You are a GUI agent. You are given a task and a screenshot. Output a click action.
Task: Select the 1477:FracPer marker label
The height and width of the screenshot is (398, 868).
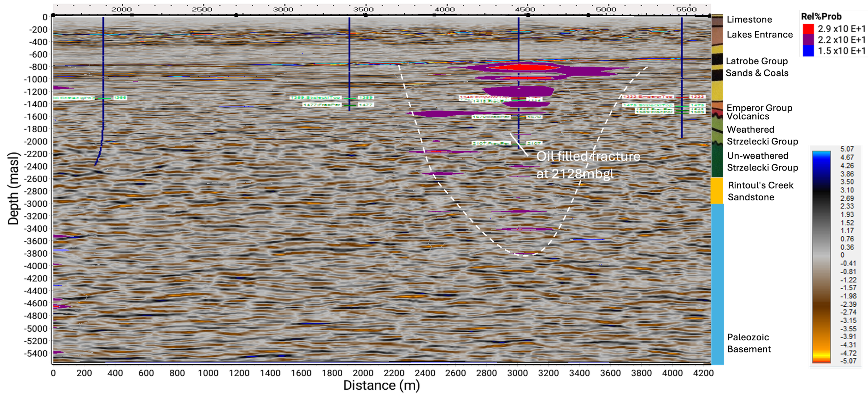point(322,105)
